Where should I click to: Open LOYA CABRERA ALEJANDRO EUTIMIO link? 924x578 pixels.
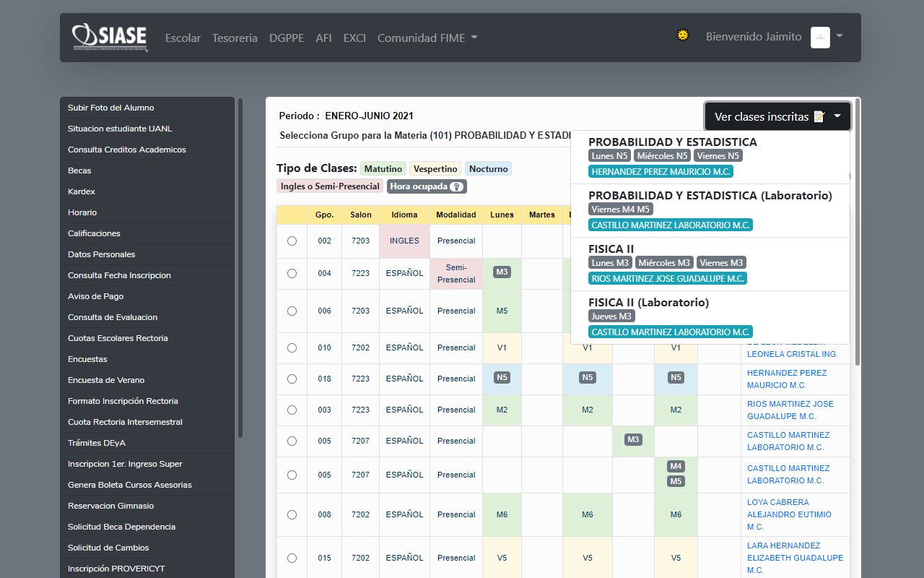click(x=789, y=514)
